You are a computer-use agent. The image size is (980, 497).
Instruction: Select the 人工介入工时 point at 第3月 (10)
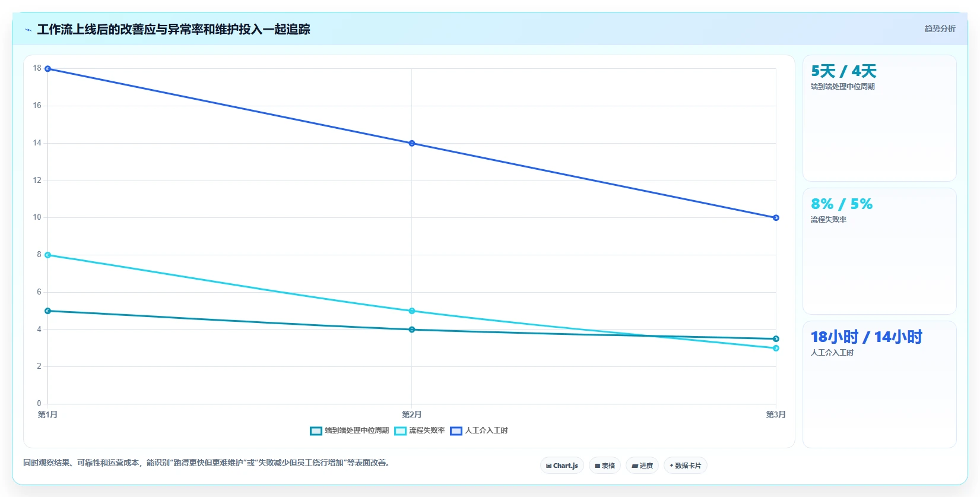pos(776,218)
